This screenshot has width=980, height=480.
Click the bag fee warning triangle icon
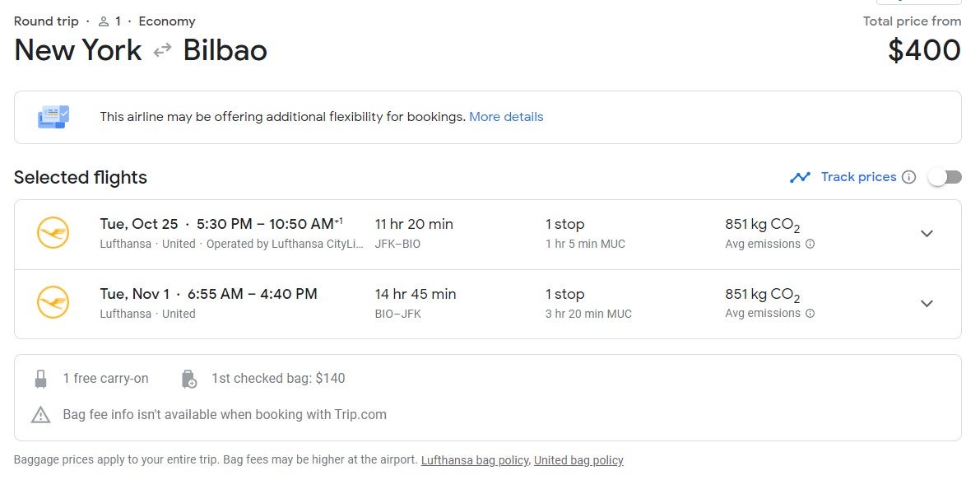(x=40, y=414)
